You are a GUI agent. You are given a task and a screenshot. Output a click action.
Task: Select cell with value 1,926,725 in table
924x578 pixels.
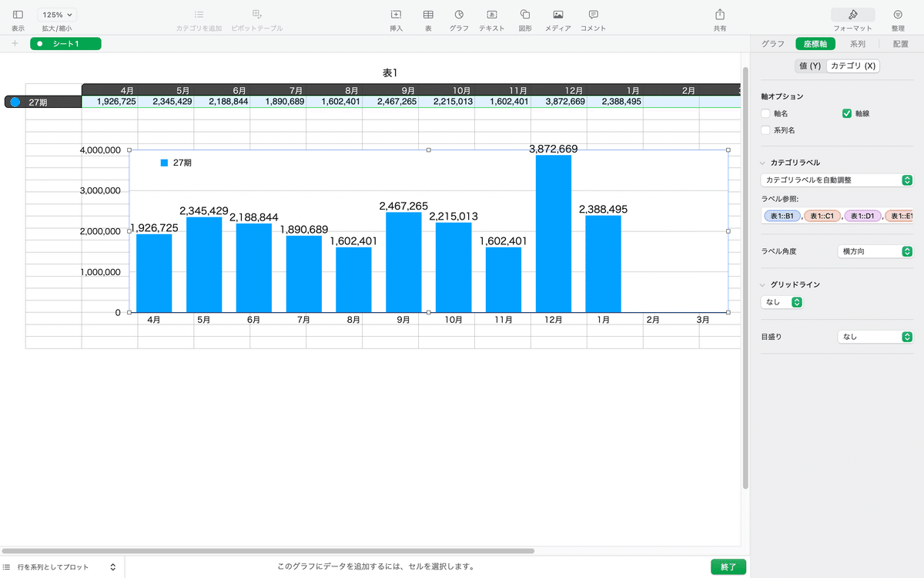[x=110, y=101]
